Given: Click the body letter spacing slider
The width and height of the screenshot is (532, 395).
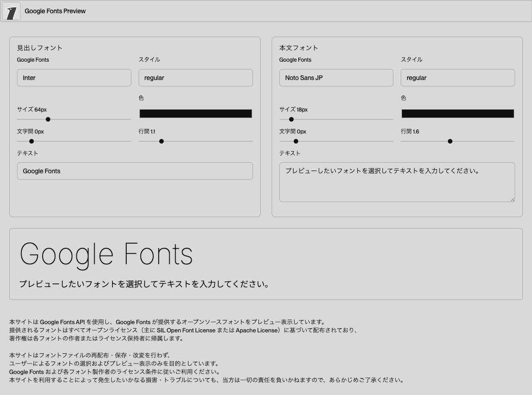Looking at the screenshot, I should [x=336, y=141].
